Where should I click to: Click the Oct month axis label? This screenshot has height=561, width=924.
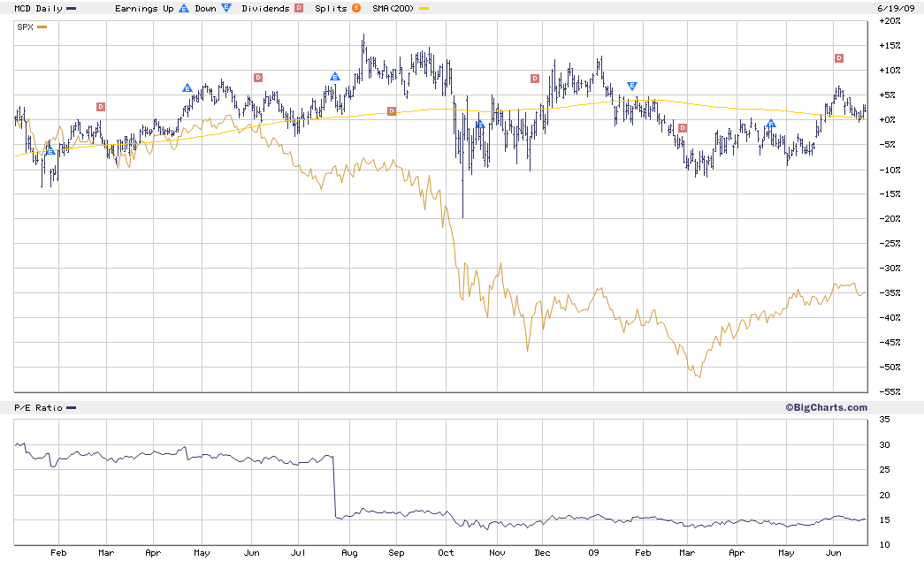pos(447,553)
